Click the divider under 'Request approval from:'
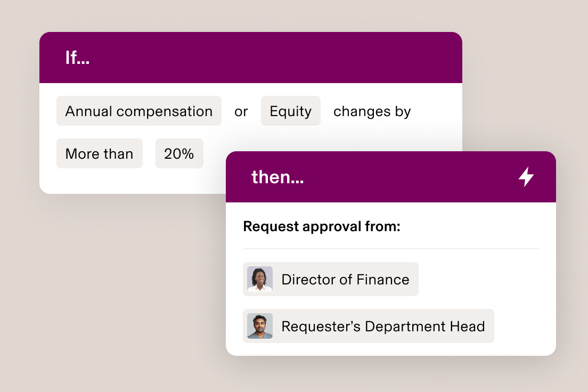Screen dimensions: 588x392 [390, 247]
